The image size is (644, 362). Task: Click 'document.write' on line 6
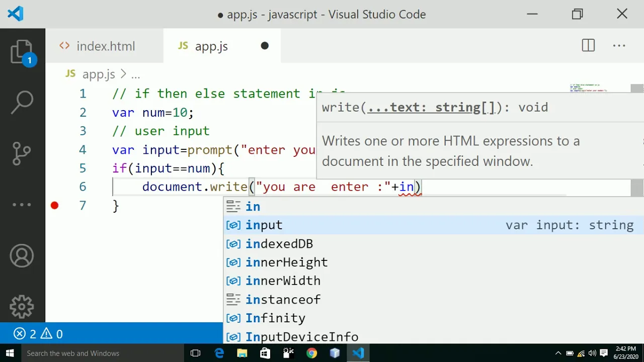click(x=195, y=187)
